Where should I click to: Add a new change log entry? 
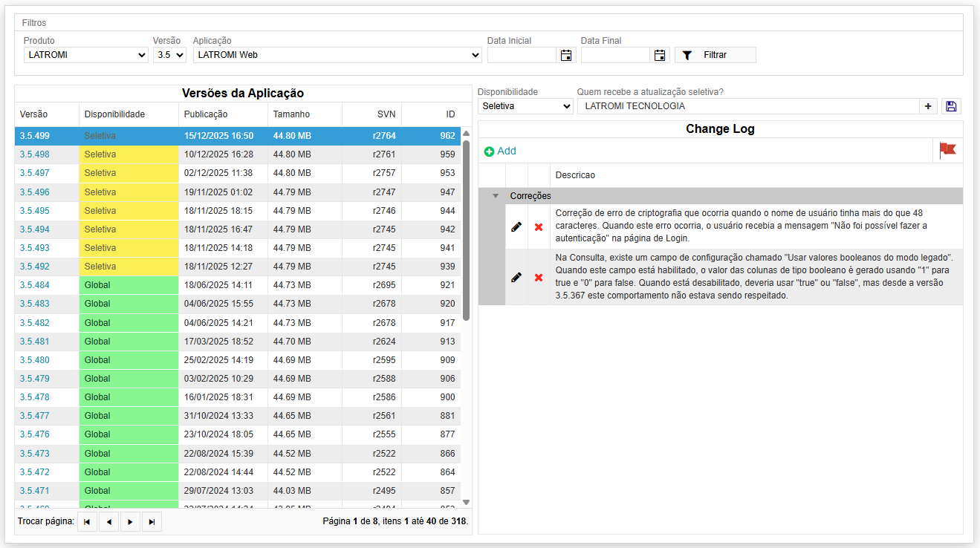500,151
